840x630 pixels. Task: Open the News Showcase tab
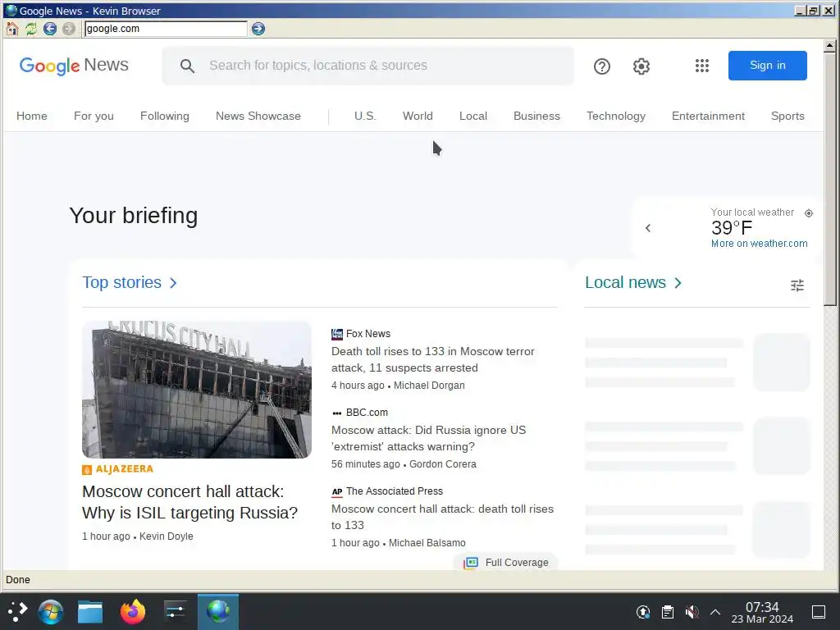pyautogui.click(x=258, y=116)
